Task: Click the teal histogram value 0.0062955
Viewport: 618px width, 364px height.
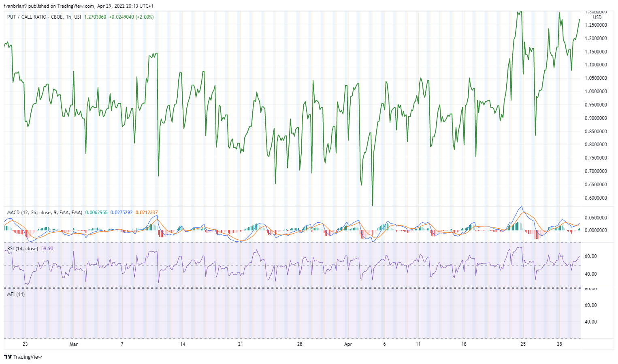Action: (96, 213)
